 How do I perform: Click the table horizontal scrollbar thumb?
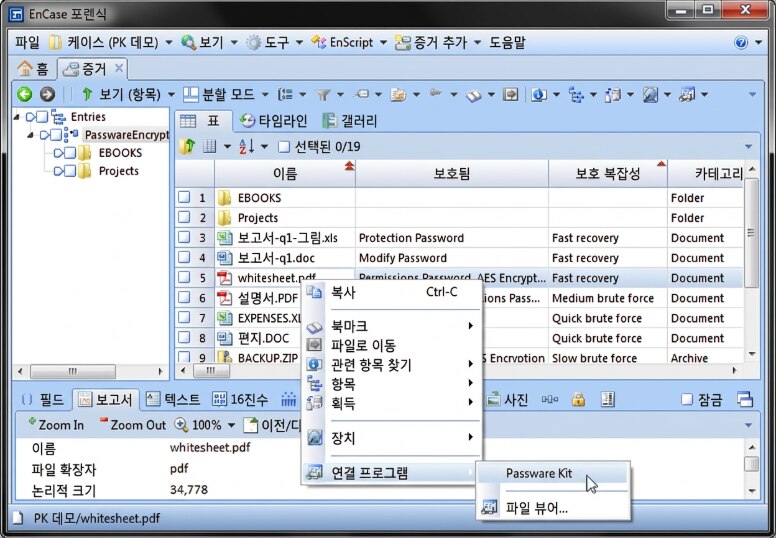(x=211, y=370)
